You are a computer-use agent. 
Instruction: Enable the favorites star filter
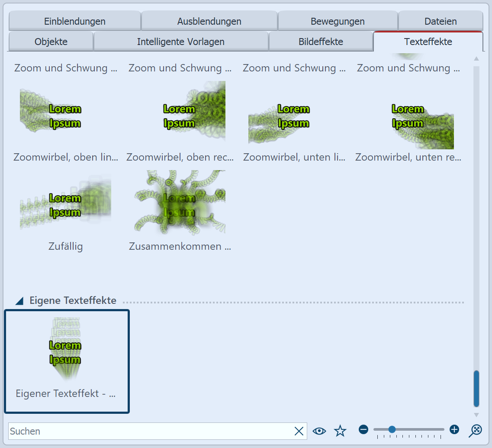(341, 431)
